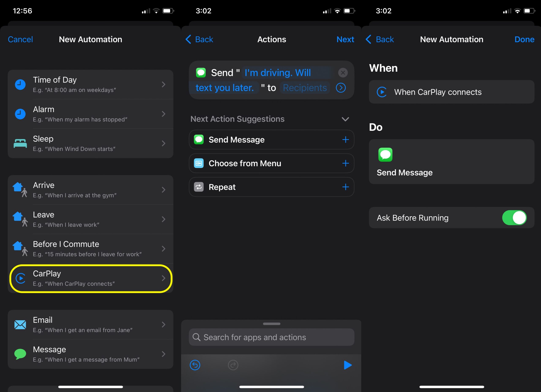The image size is (541, 392).
Task: Tap Repeat suggestion label
Action: pyautogui.click(x=222, y=187)
